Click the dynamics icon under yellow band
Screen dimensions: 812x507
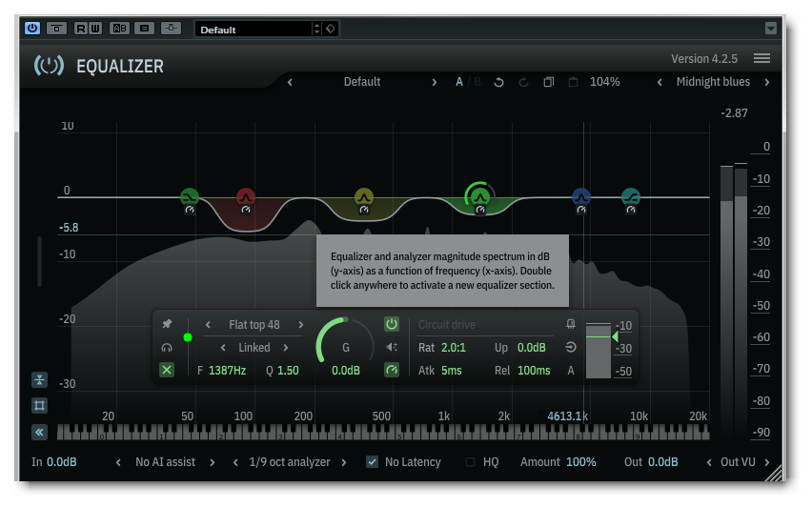(x=364, y=210)
